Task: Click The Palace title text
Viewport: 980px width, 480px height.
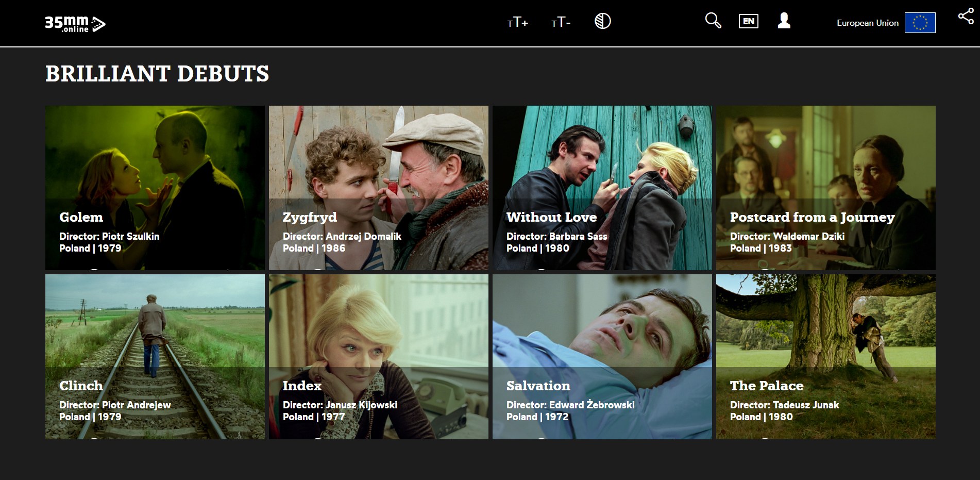Action: point(767,386)
